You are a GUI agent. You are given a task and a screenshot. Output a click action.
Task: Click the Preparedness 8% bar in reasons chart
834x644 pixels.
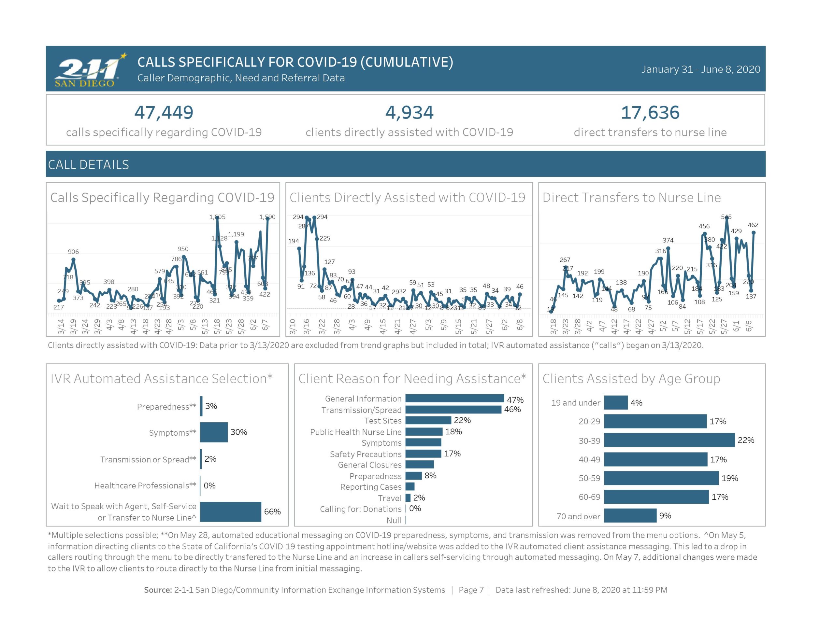[x=413, y=476]
